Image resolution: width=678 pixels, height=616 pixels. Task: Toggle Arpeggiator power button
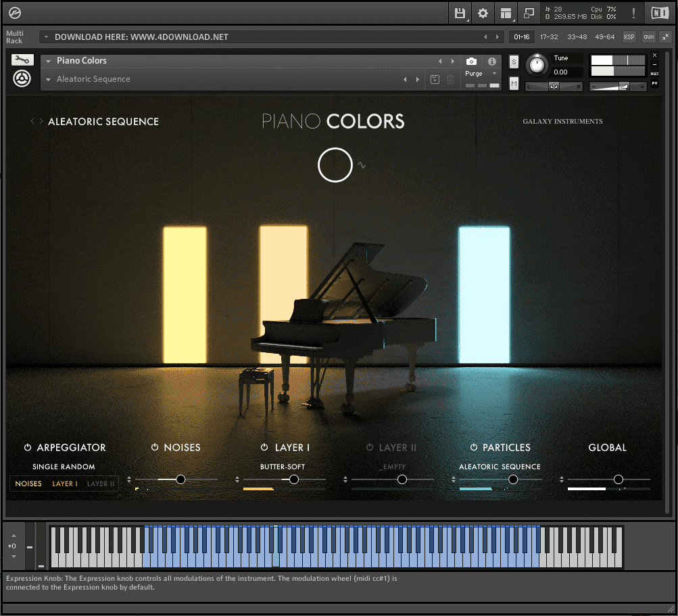27,447
